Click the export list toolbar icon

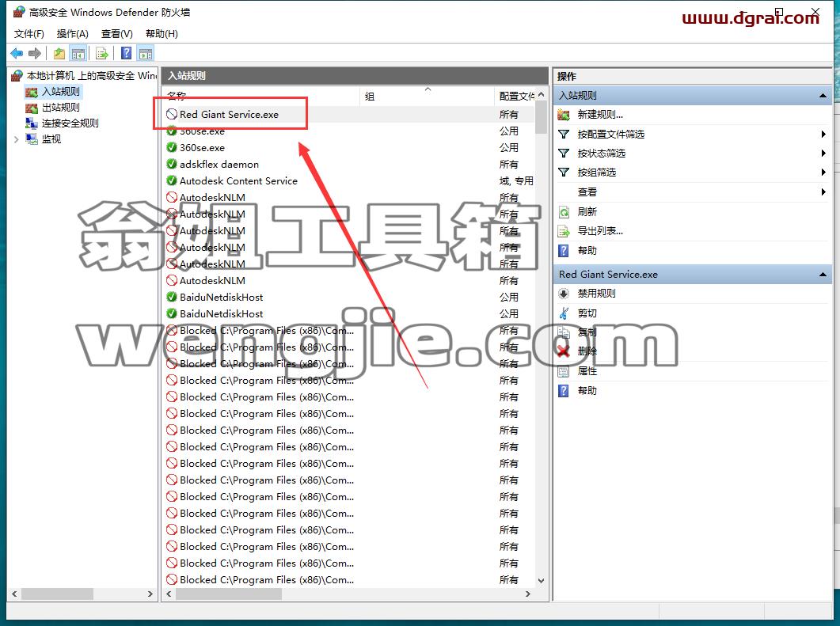click(101, 54)
